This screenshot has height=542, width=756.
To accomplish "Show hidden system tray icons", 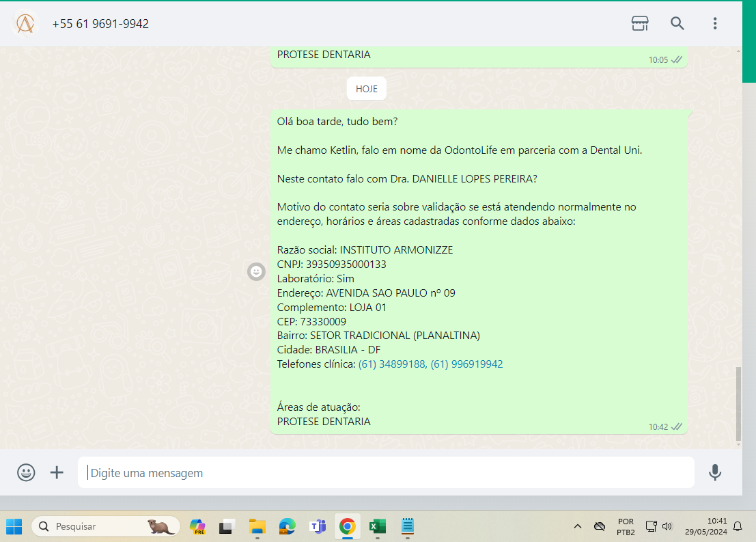I will click(x=577, y=526).
